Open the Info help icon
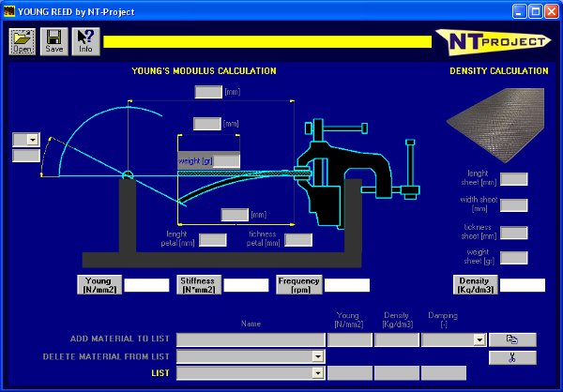This screenshot has width=563, height=392. (x=85, y=41)
